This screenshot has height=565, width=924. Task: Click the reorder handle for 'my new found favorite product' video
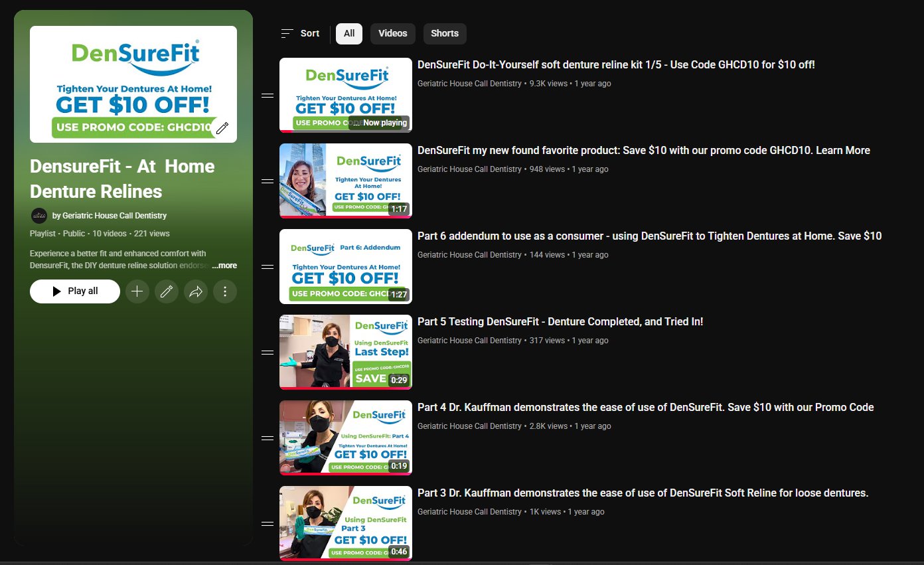tap(268, 181)
